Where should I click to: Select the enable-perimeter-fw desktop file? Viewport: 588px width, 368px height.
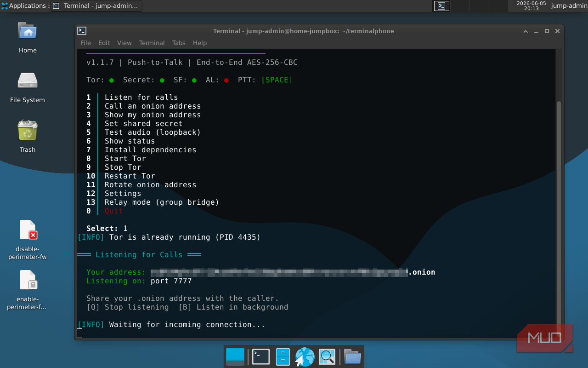[x=28, y=290]
